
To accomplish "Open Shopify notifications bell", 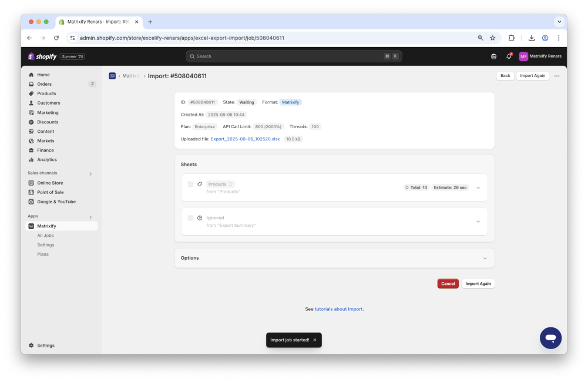I will click(509, 56).
